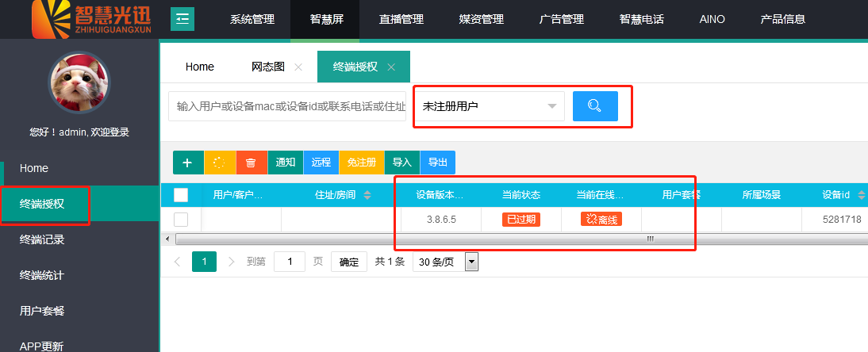The height and width of the screenshot is (352, 868).
Task: Close the 终端授权 tab
Action: tap(391, 67)
